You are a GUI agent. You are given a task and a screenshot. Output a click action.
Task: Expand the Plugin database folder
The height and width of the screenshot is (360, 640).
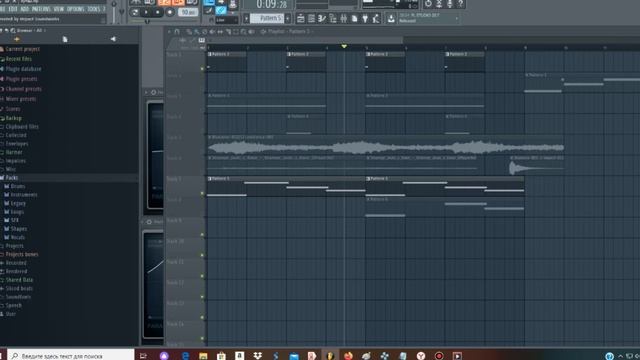[x=23, y=69]
